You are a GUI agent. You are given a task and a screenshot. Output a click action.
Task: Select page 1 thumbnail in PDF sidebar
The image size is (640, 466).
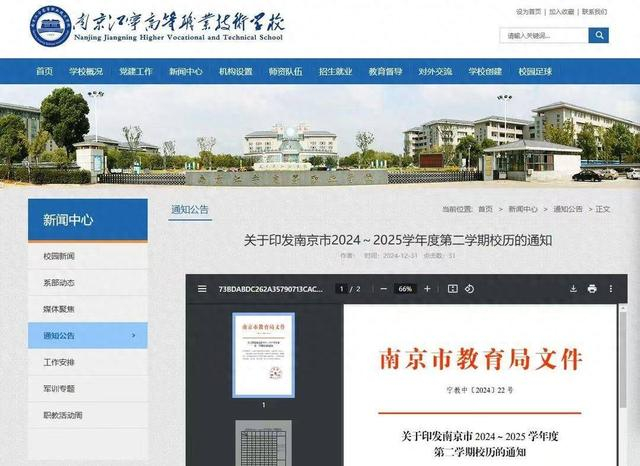[263, 355]
